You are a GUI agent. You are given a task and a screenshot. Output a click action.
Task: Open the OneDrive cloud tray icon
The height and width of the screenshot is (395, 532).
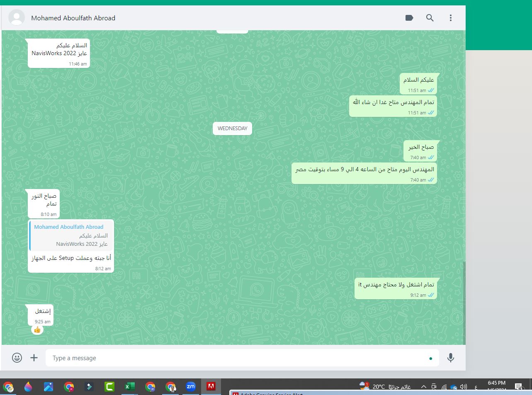pyautogui.click(x=454, y=387)
